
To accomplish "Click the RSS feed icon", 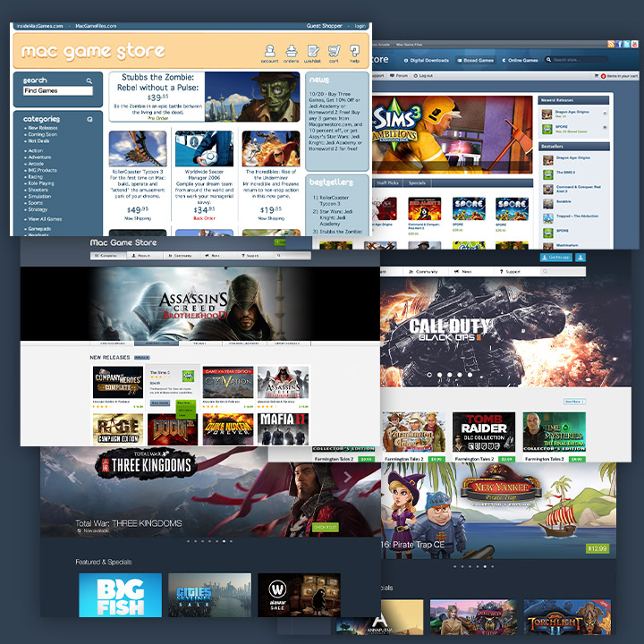I will [610, 44].
